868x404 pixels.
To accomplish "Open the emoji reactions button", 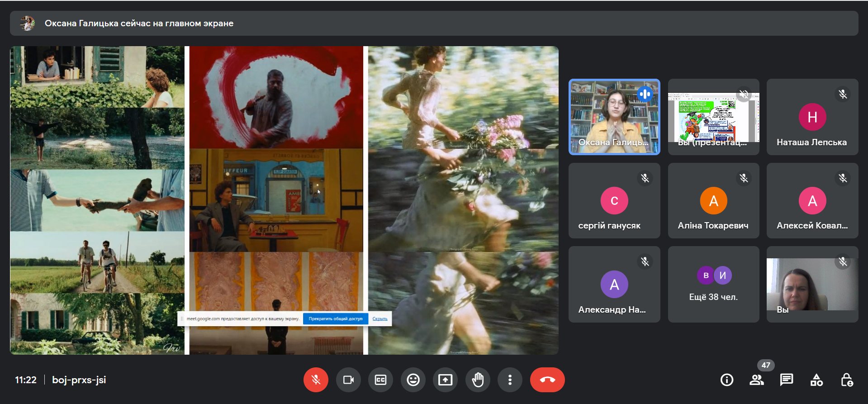I will (x=413, y=380).
